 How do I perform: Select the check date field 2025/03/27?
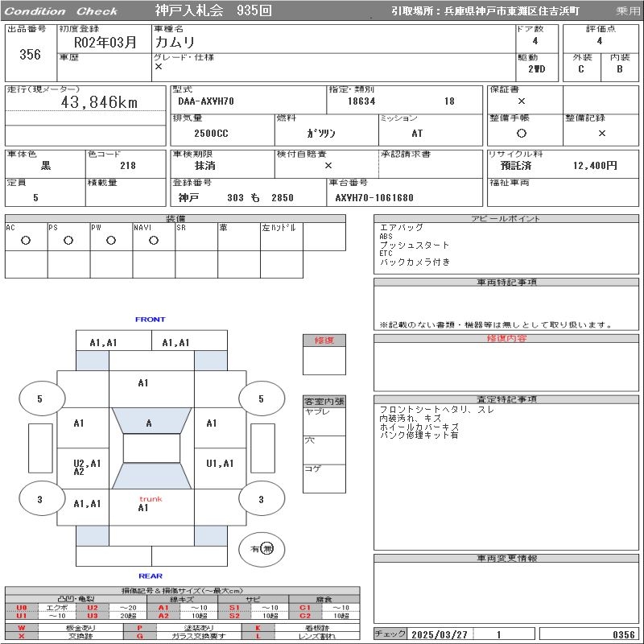(x=439, y=634)
